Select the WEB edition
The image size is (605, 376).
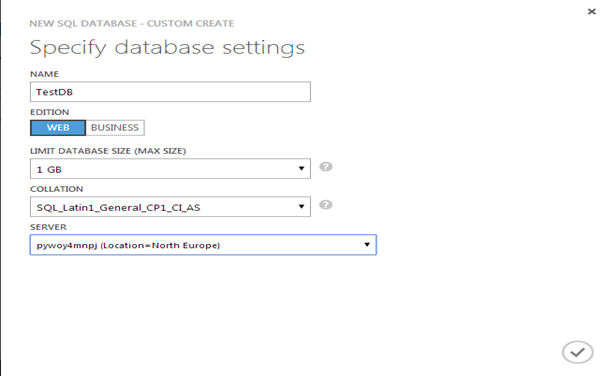tap(58, 128)
